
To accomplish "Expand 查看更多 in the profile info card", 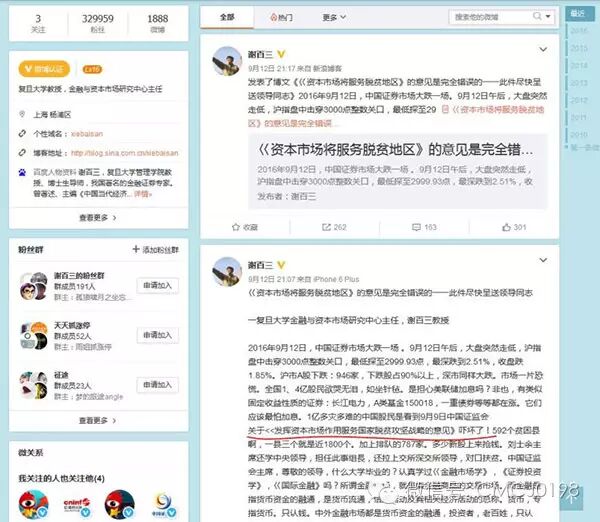I will point(98,218).
